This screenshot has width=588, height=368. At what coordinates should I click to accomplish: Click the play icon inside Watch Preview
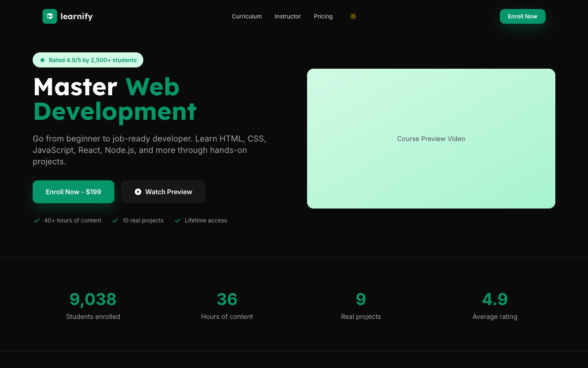coord(138,192)
